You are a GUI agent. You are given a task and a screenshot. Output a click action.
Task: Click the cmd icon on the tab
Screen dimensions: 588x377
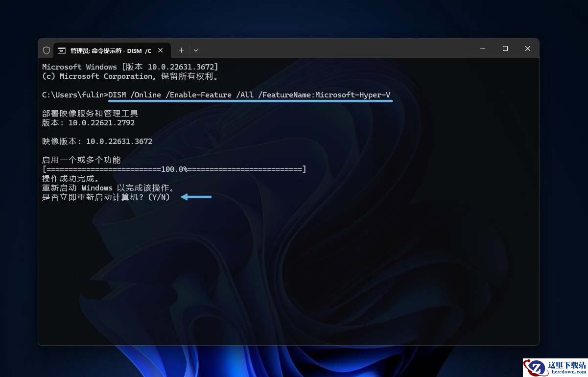pyautogui.click(x=62, y=50)
